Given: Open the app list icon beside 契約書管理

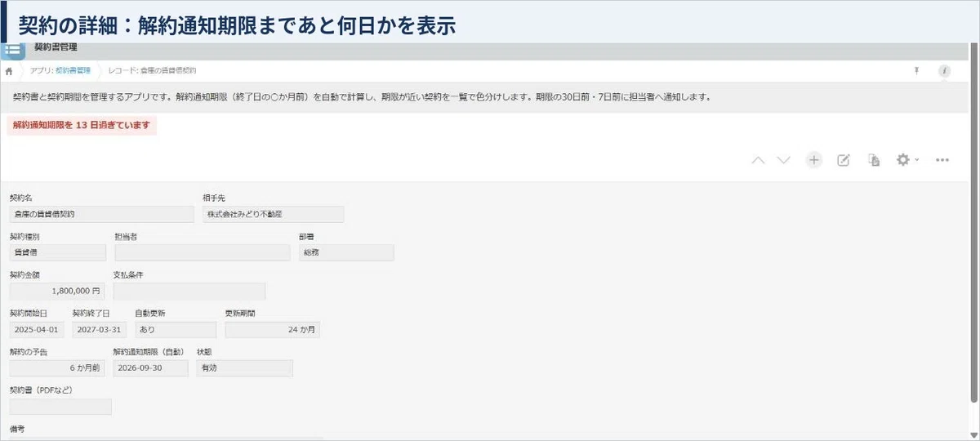Looking at the screenshot, I should pos(12,50).
